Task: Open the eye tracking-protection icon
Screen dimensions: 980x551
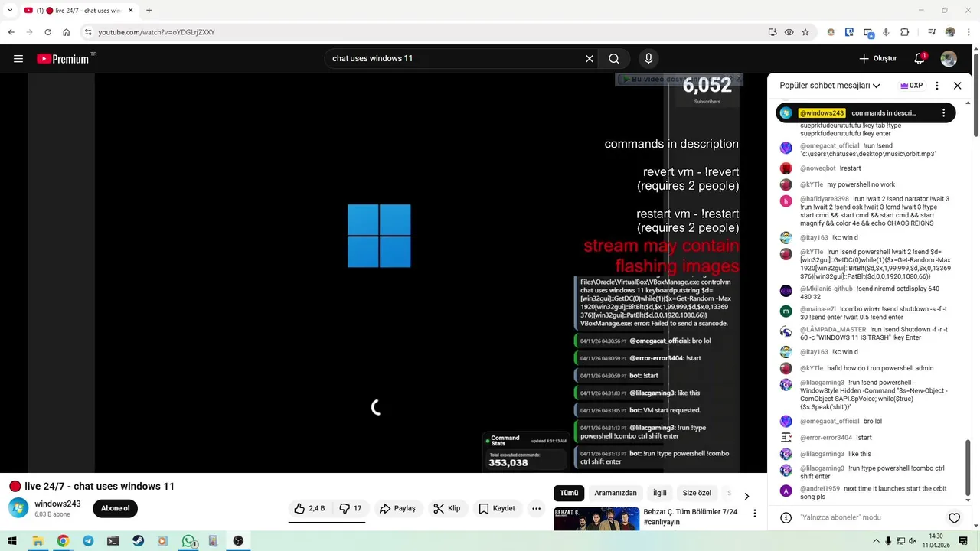Action: pyautogui.click(x=789, y=32)
